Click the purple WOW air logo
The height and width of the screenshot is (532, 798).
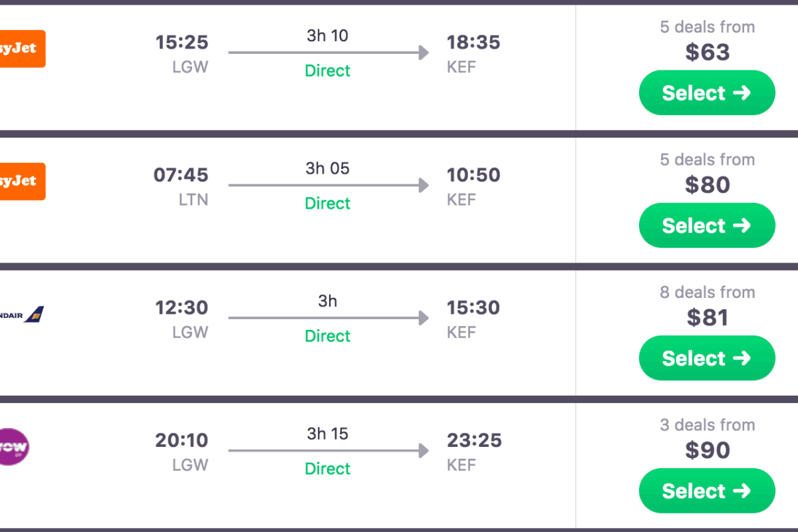[15, 446]
